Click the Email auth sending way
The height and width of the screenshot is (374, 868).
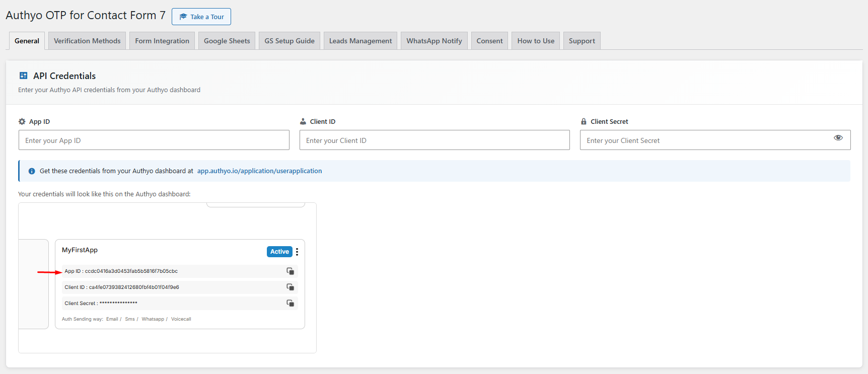(x=112, y=319)
